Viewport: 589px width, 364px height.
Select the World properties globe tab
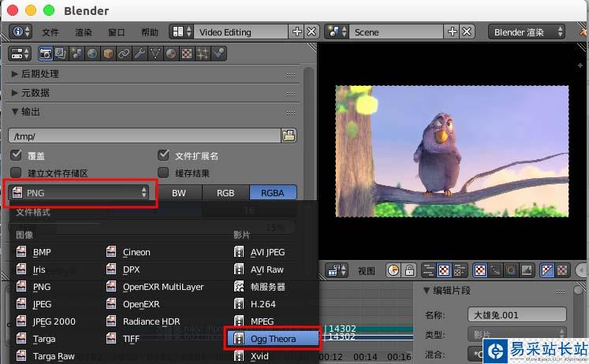point(92,54)
